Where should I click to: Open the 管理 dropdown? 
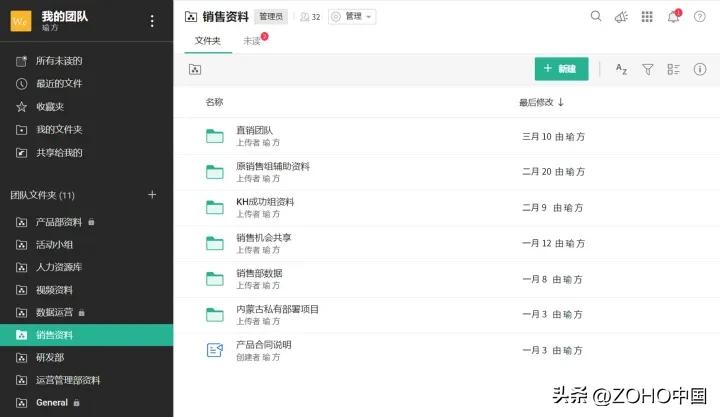pos(352,17)
